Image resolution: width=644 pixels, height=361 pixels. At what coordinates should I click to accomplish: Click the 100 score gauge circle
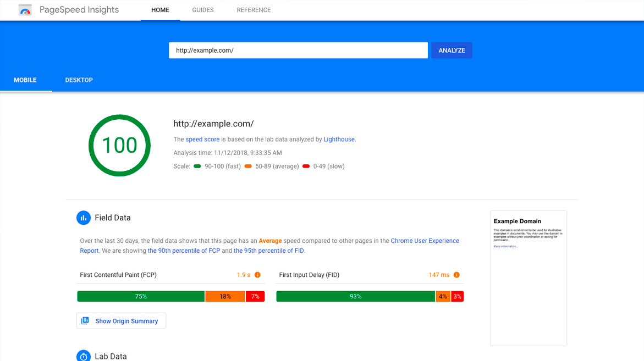(x=119, y=145)
